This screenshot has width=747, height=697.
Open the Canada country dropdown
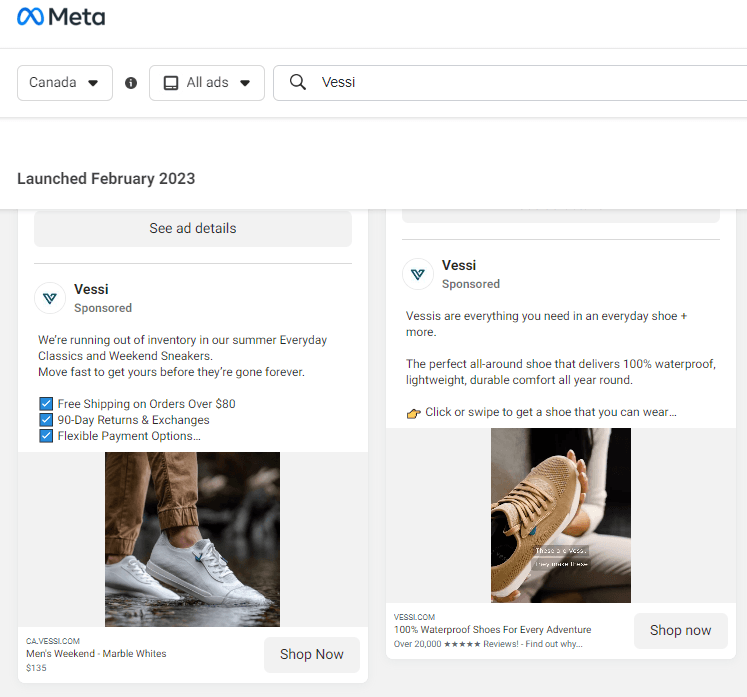(65, 83)
